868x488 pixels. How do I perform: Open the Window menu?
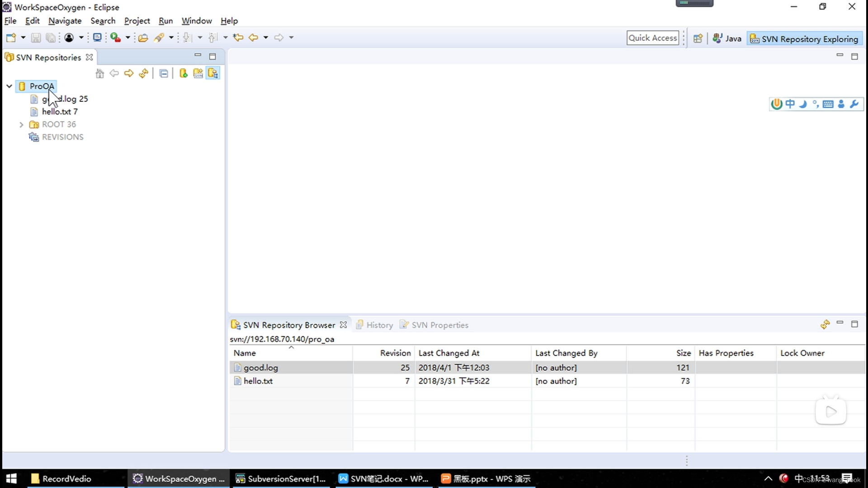[197, 21]
